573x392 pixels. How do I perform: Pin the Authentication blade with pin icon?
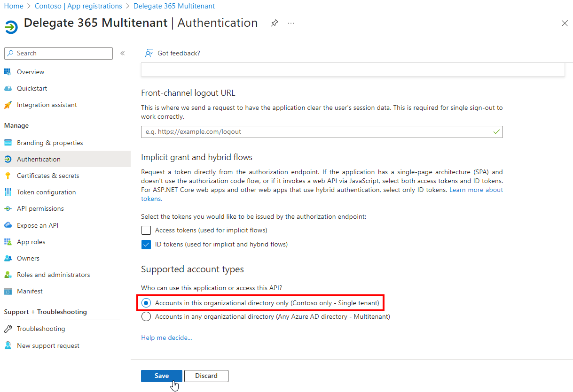[275, 23]
